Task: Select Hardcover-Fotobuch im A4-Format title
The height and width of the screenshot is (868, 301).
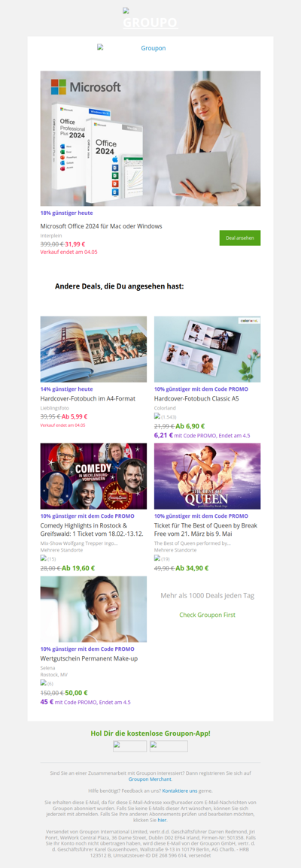Action: [x=88, y=398]
